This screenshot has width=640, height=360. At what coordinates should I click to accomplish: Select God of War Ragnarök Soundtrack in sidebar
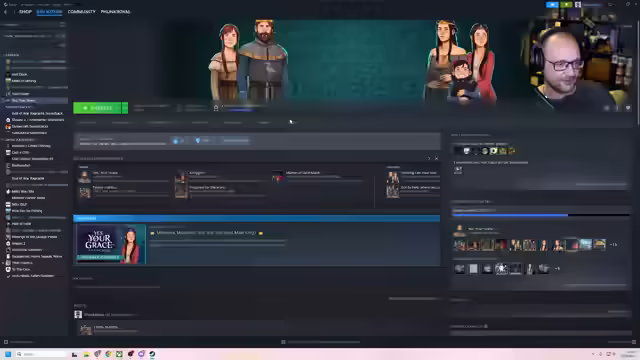coord(37,113)
